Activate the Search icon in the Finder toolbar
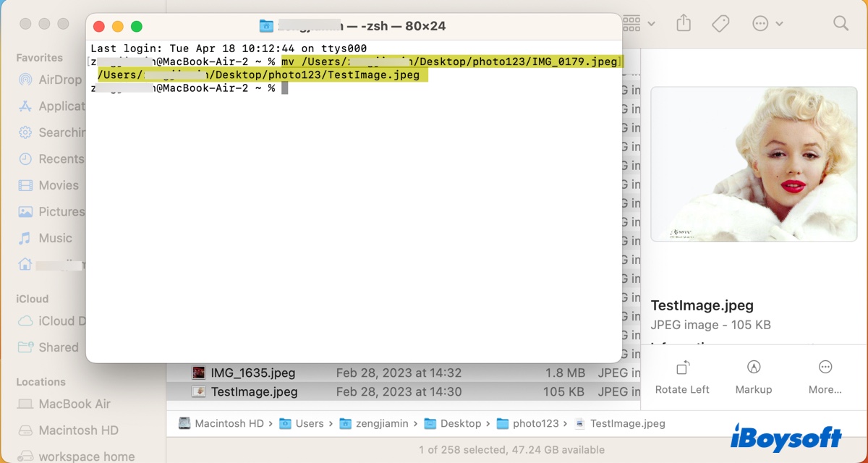Screen dimensions: 868x463 pyautogui.click(x=841, y=23)
